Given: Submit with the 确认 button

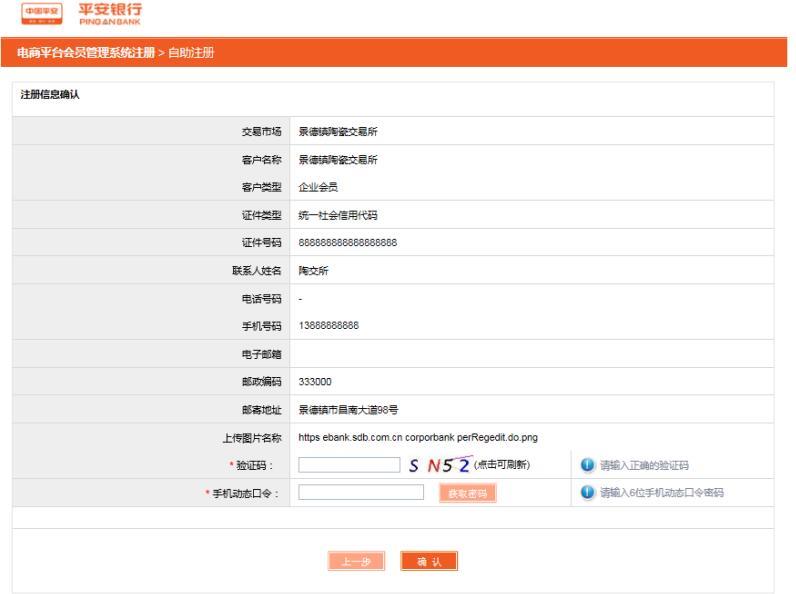Looking at the screenshot, I should 429,562.
